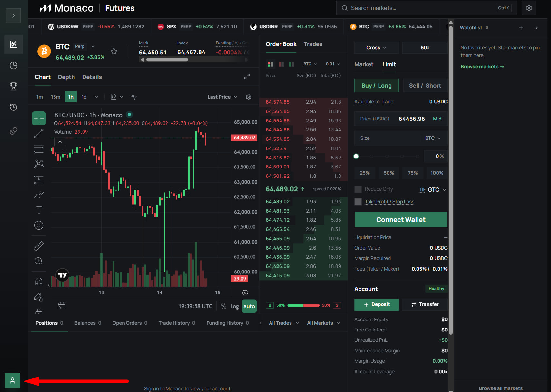The width and height of the screenshot is (551, 392).
Task: Star BTC as a favorite market
Action: (x=114, y=51)
